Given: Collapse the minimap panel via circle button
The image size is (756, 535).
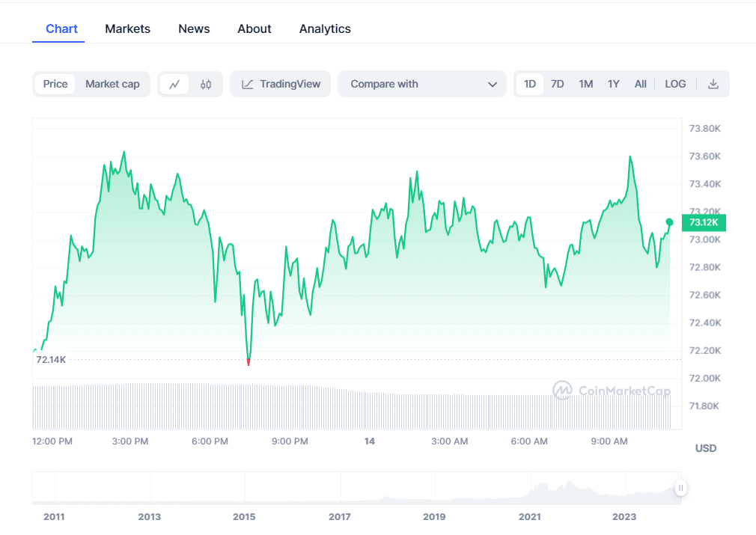Looking at the screenshot, I should 681,488.
